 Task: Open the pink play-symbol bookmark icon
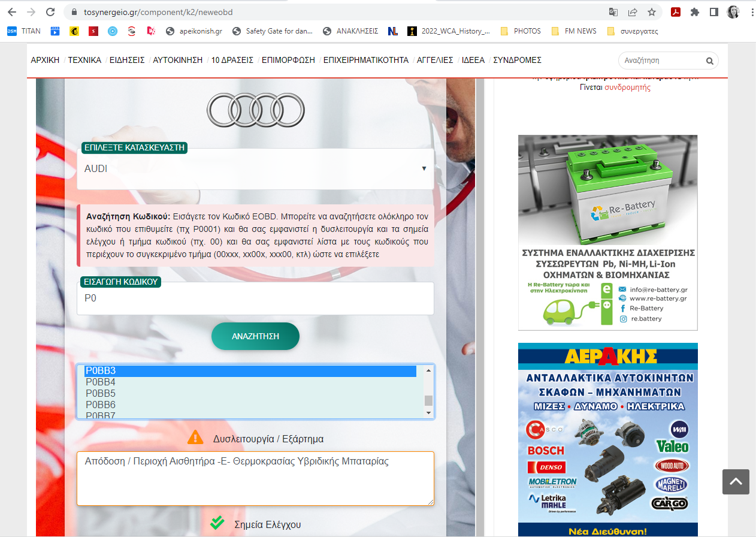[x=151, y=31]
